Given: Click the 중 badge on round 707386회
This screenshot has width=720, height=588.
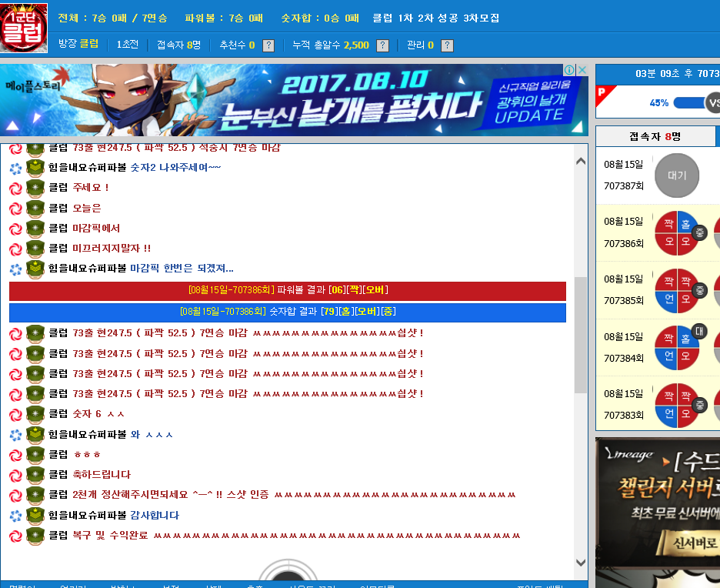Looking at the screenshot, I should 699,233.
